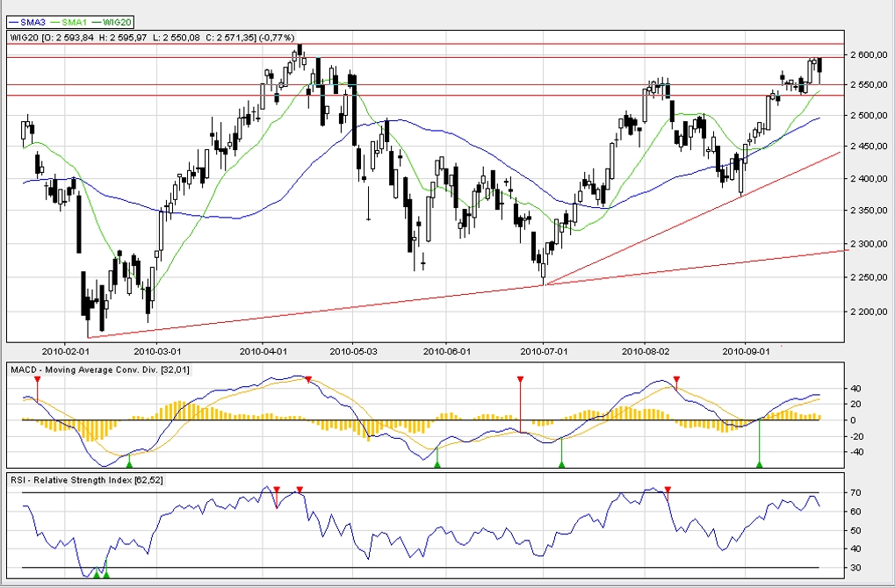
Task: Click the RSI 70 level axis label
Action: point(856,493)
